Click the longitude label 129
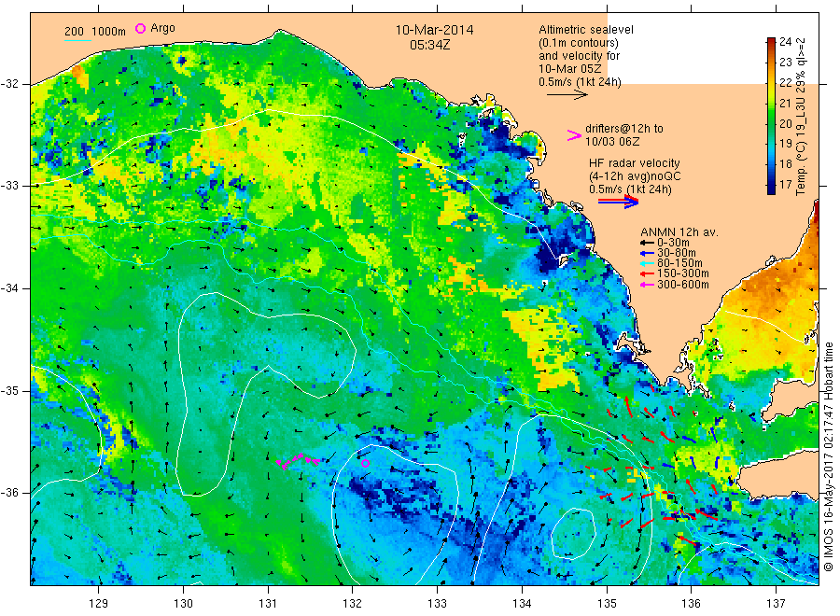Image resolution: width=840 pixels, height=616 pixels. (99, 604)
